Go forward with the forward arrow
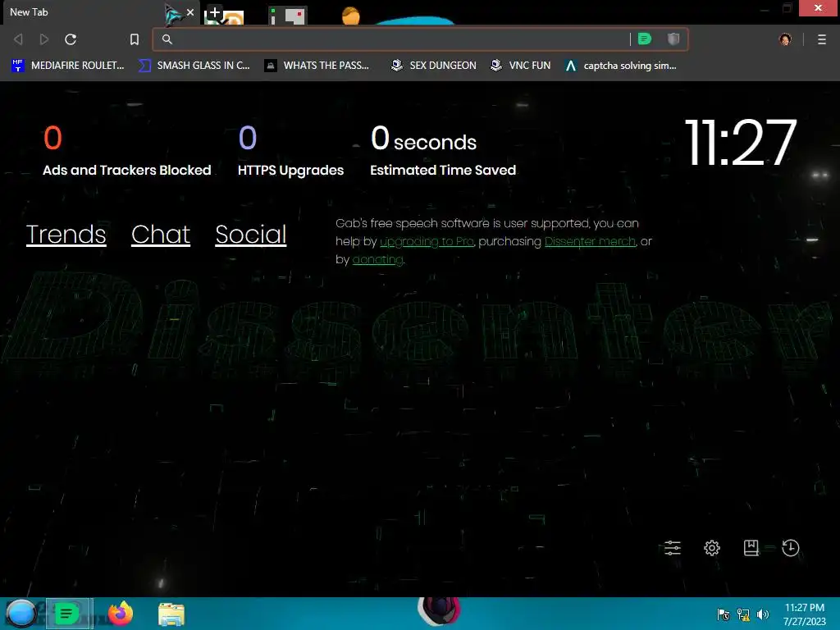Viewport: 840px width, 630px height. point(44,39)
